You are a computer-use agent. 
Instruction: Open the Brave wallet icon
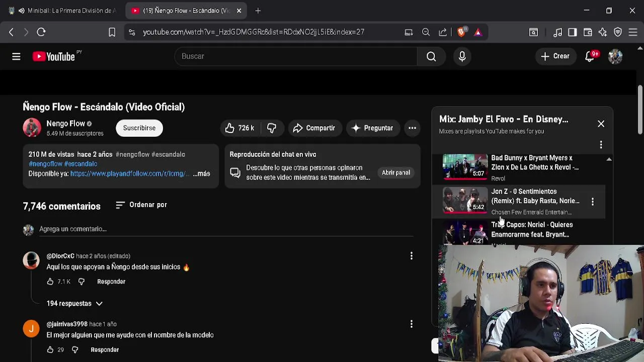588,32
